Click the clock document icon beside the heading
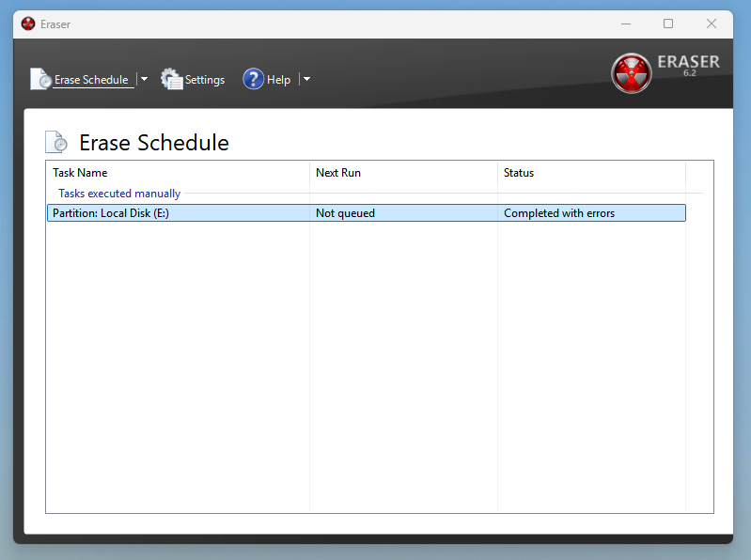This screenshot has width=751, height=560. coord(56,143)
